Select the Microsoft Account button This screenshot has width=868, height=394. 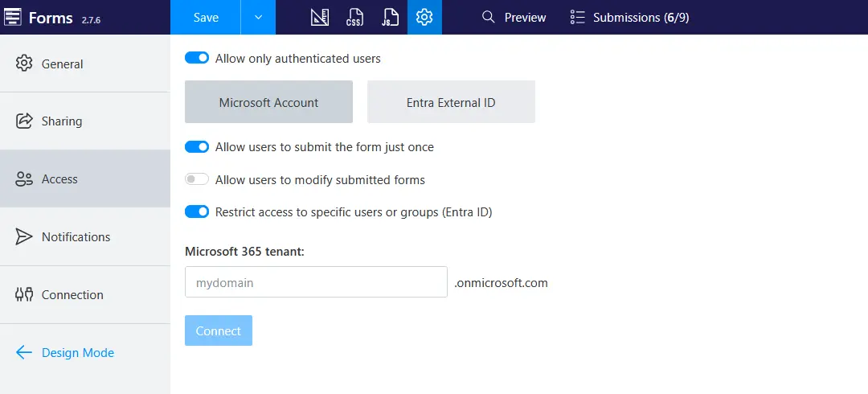tap(268, 102)
